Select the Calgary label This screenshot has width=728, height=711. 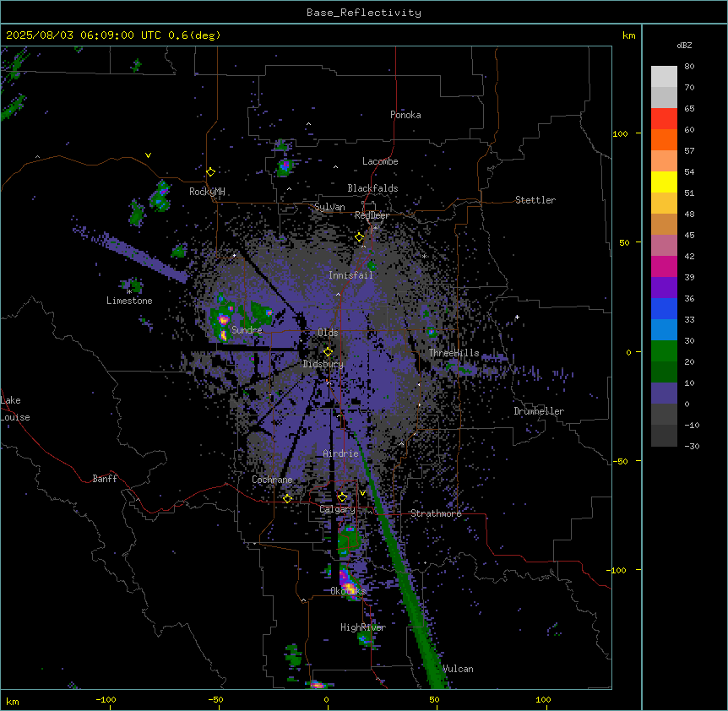[x=337, y=509]
